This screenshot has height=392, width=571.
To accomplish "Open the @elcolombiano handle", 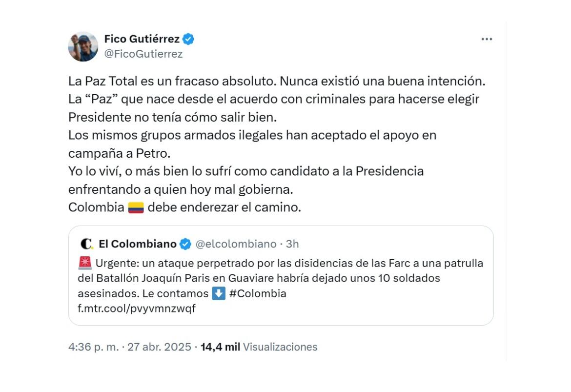I will click(236, 244).
